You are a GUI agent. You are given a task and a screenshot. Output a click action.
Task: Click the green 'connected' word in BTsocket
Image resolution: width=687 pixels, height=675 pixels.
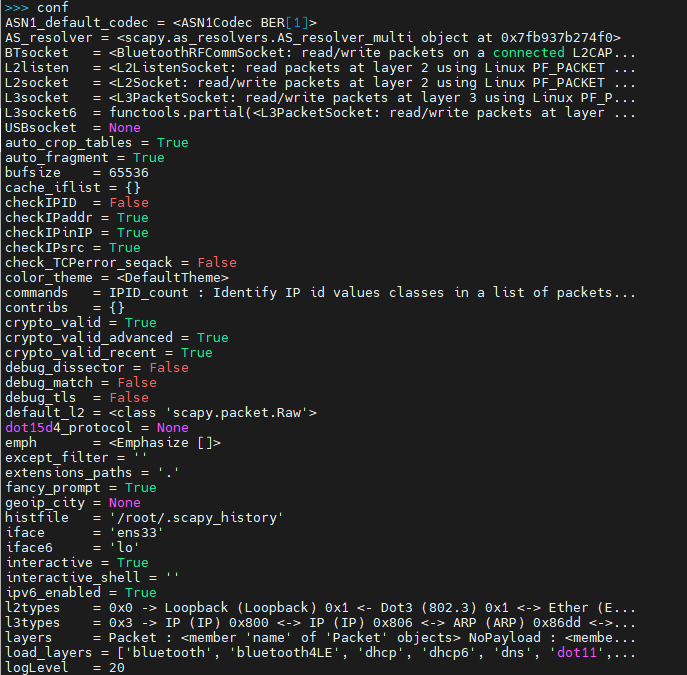pos(528,53)
